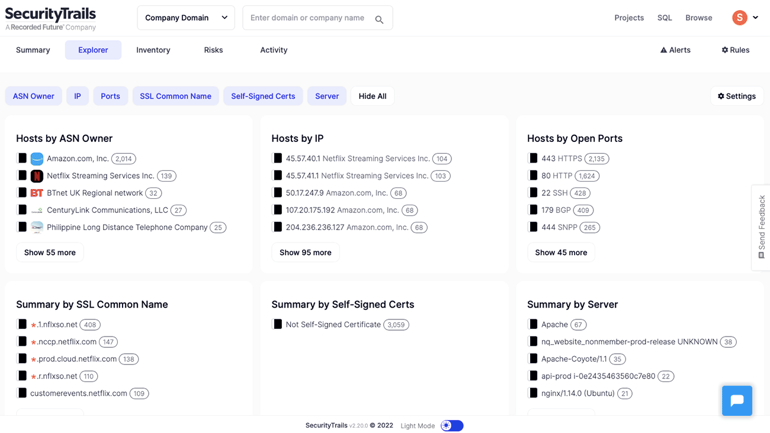This screenshot has width=770, height=433.
Task: Check the 45.57.40.1 IP box
Action: pyautogui.click(x=277, y=158)
